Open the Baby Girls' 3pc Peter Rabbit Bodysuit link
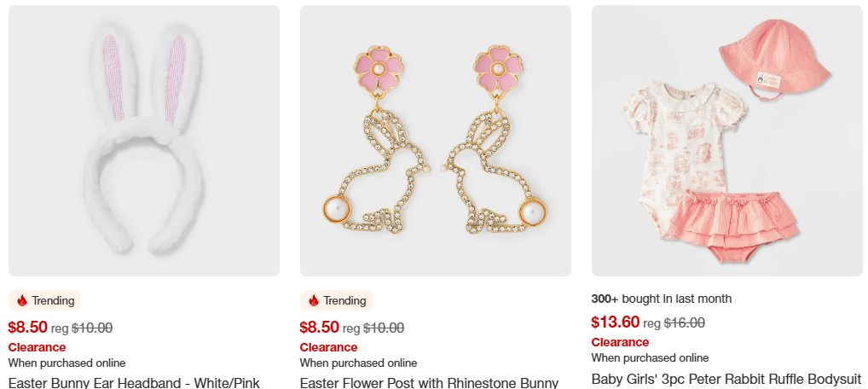 [726, 379]
